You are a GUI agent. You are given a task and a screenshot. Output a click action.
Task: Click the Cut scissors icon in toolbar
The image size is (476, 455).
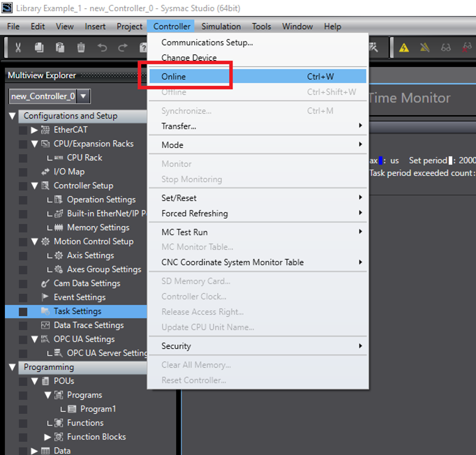pyautogui.click(x=19, y=47)
